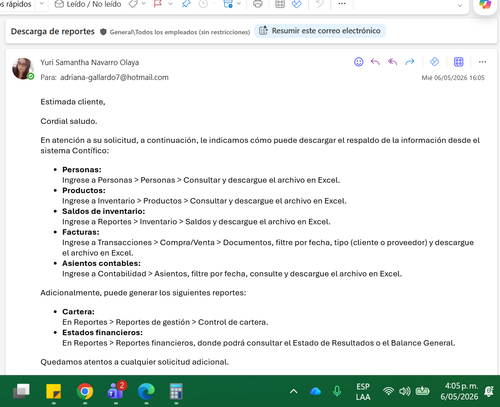Click the battery tray icon
Screen dimensions: 500x407
422,391
